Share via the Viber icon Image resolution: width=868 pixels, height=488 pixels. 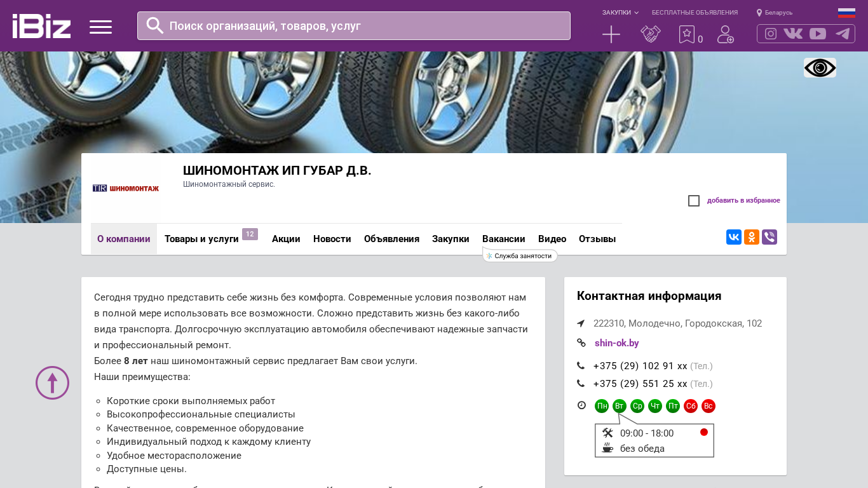tap(770, 237)
